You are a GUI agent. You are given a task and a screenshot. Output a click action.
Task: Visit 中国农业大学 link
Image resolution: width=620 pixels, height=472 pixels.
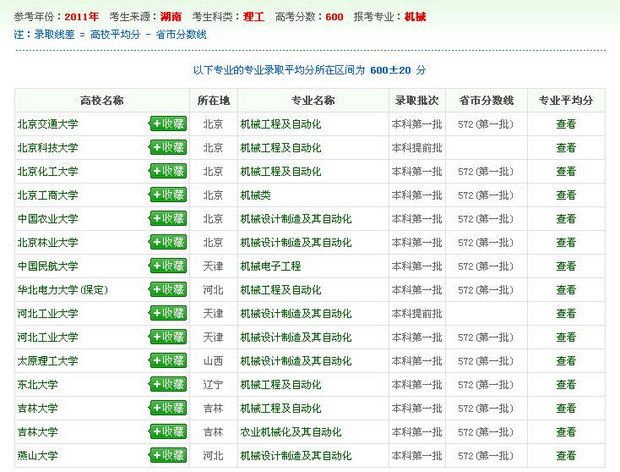click(48, 219)
